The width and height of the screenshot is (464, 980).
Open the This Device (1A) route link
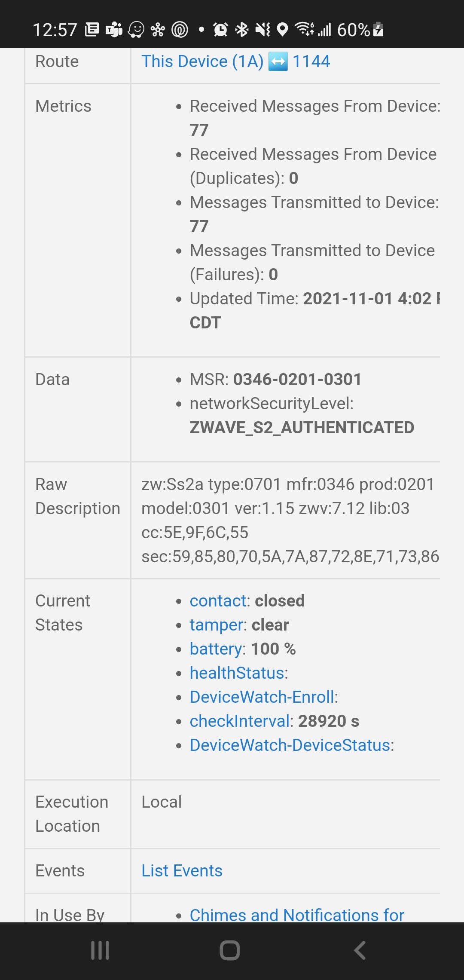202,61
